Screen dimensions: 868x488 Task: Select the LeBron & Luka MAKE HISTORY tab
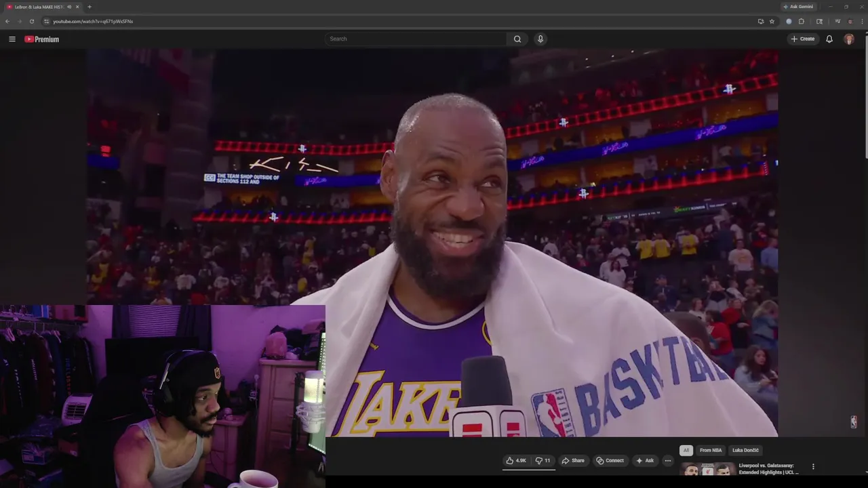pyautogui.click(x=42, y=7)
